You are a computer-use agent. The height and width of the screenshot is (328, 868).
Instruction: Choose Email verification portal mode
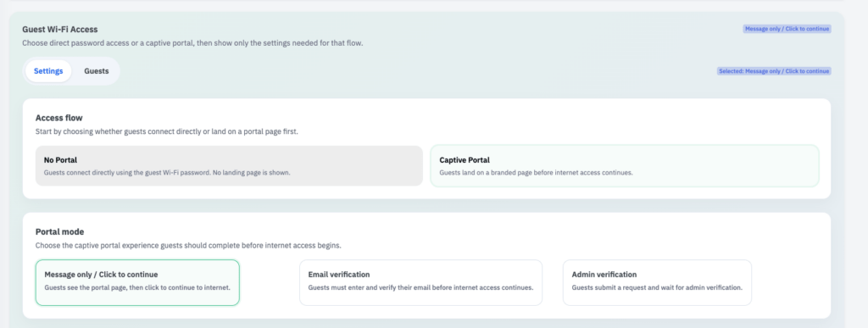coord(420,282)
